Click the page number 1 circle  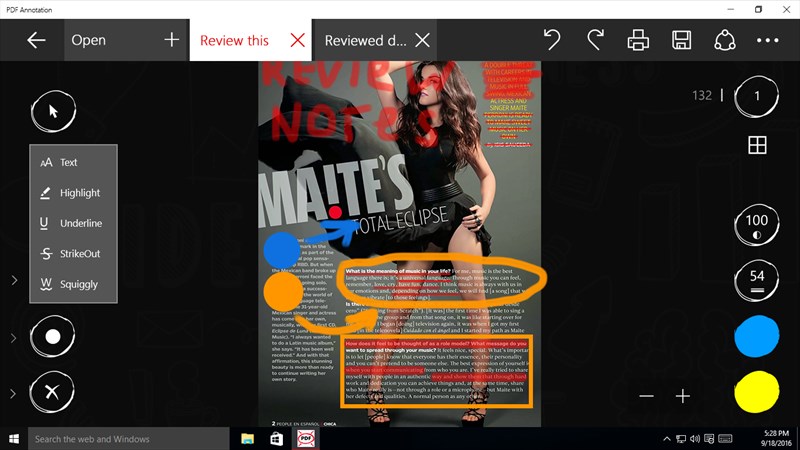(757, 96)
